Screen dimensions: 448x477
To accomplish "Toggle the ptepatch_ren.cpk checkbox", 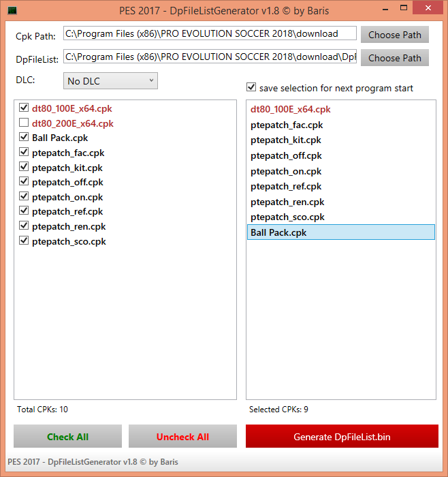I will pyautogui.click(x=24, y=226).
